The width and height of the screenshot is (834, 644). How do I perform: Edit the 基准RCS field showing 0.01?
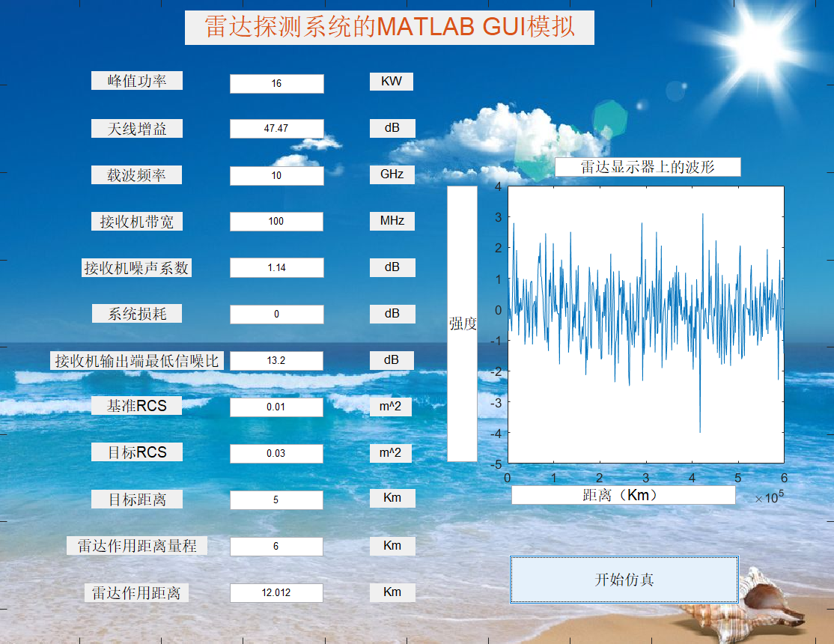276,407
